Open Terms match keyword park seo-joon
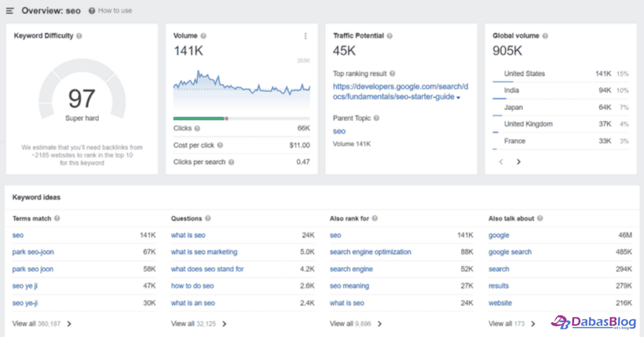 pos(33,252)
